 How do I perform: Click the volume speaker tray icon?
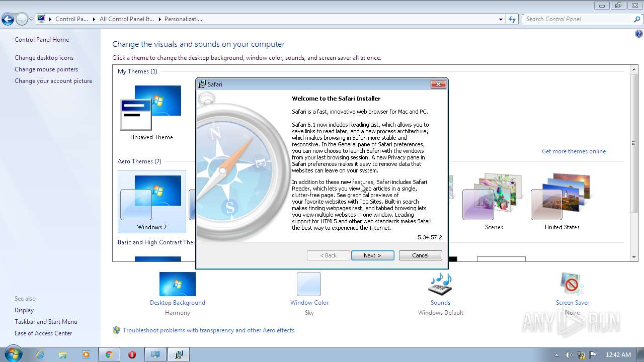569,354
